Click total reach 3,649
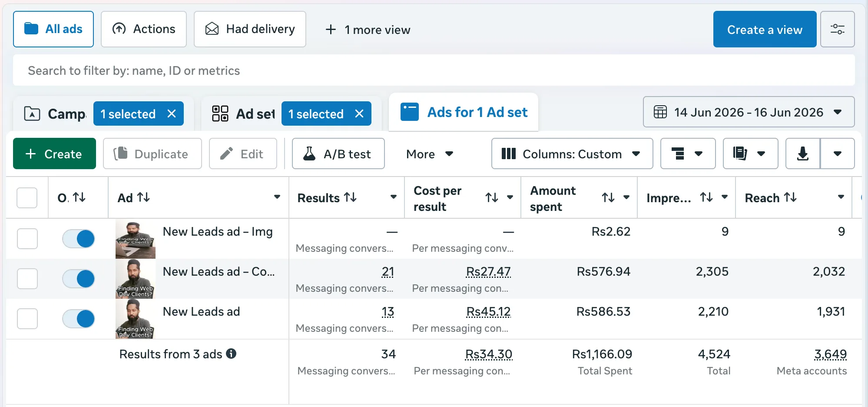The height and width of the screenshot is (407, 868). [831, 354]
